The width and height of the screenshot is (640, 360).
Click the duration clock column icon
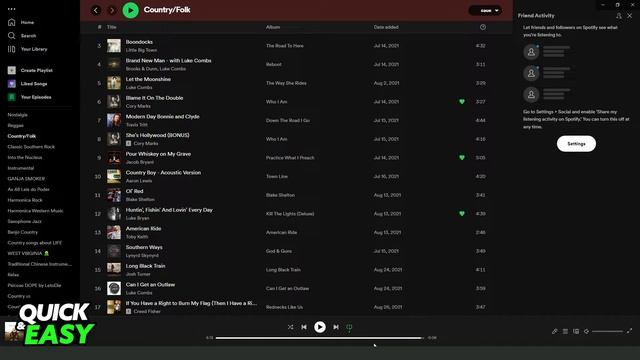coord(483,27)
